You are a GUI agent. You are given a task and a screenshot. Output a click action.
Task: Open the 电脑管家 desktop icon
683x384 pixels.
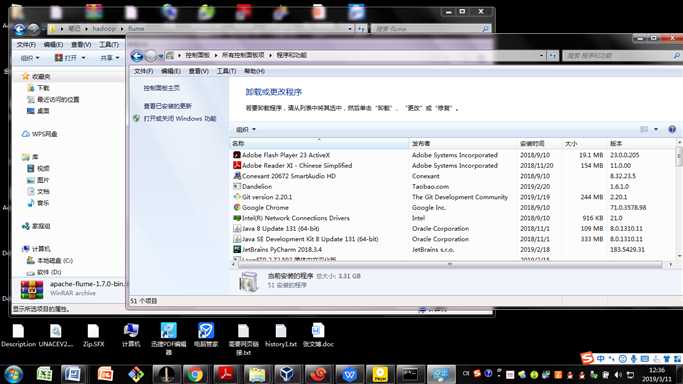click(x=206, y=336)
